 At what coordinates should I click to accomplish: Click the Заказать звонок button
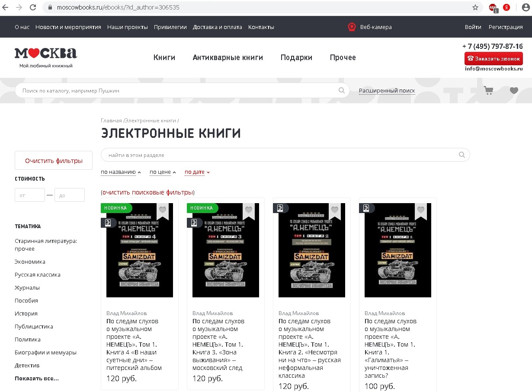pyautogui.click(x=494, y=58)
